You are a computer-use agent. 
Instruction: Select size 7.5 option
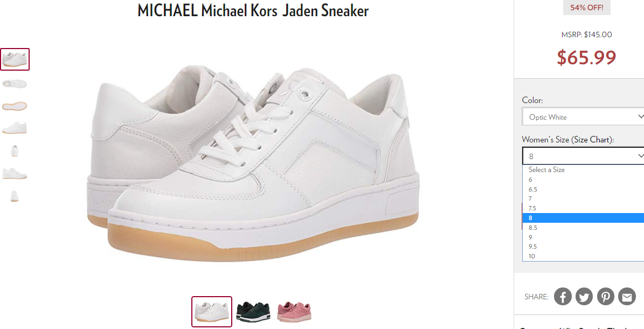coord(583,208)
